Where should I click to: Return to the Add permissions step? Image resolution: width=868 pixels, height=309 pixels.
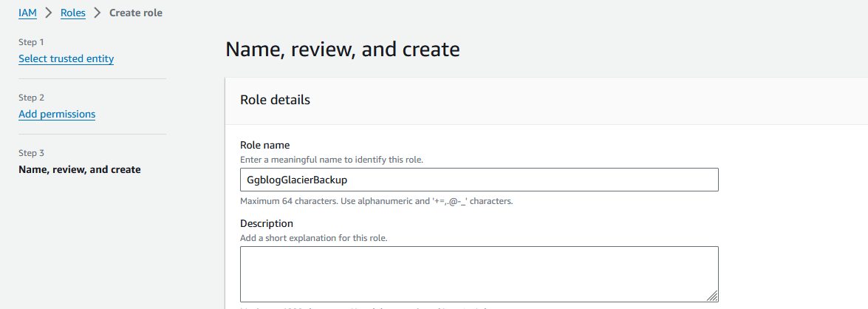click(57, 114)
